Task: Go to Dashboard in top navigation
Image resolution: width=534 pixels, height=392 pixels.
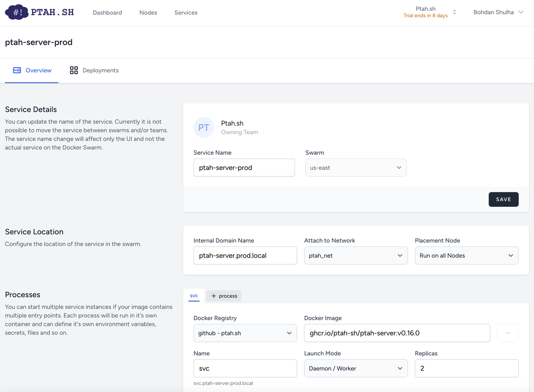Action: point(107,13)
